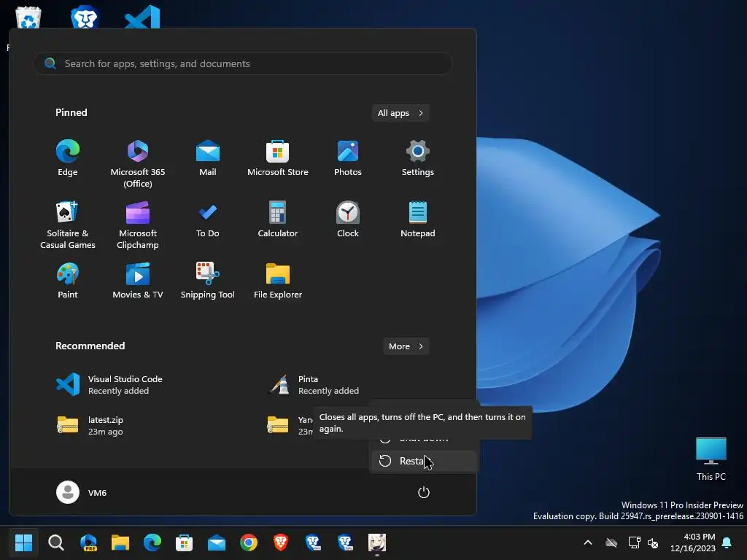Viewport: 747px width, 560px height.
Task: Start Solitaire & Casual Games
Action: 68,225
